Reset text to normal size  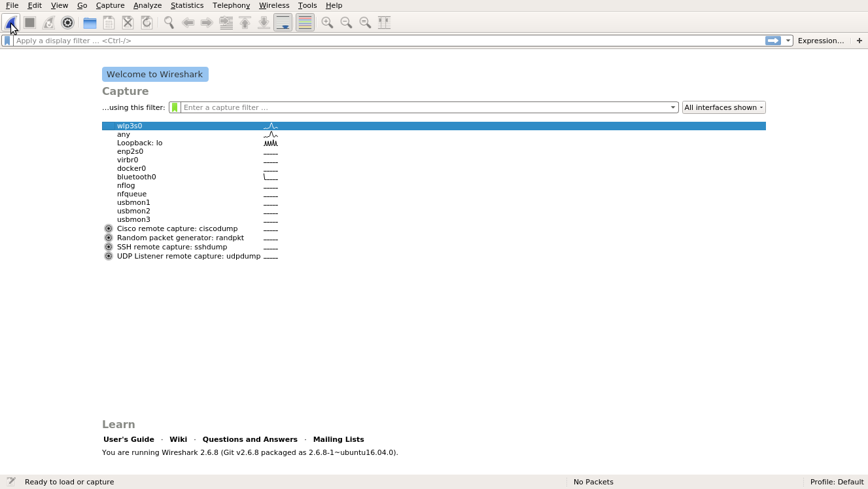[x=365, y=22]
